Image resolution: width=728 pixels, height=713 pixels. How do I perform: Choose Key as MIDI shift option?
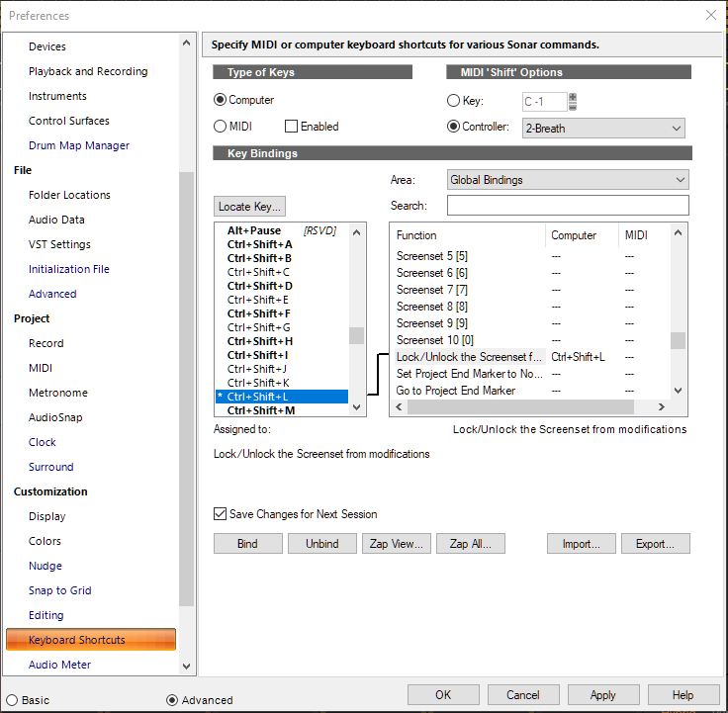(x=454, y=101)
